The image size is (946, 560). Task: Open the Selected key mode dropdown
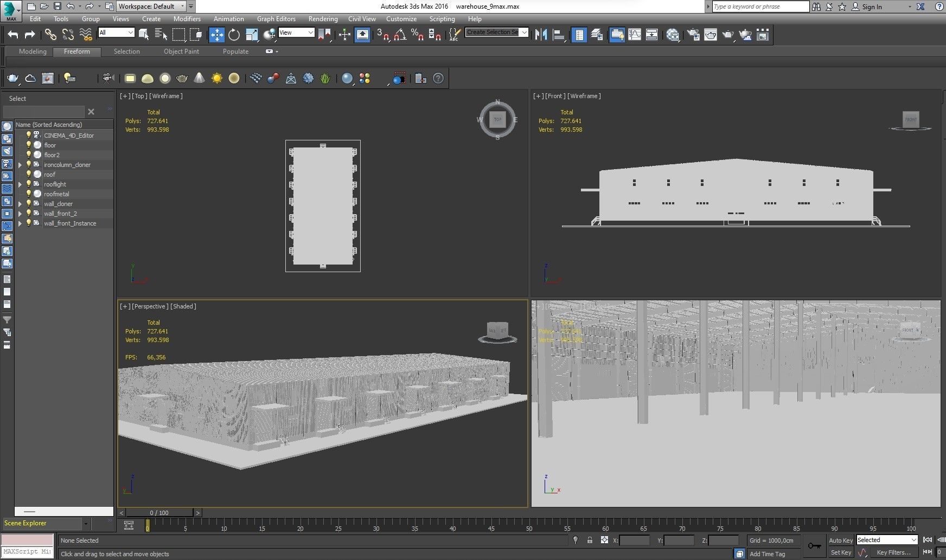[887, 540]
